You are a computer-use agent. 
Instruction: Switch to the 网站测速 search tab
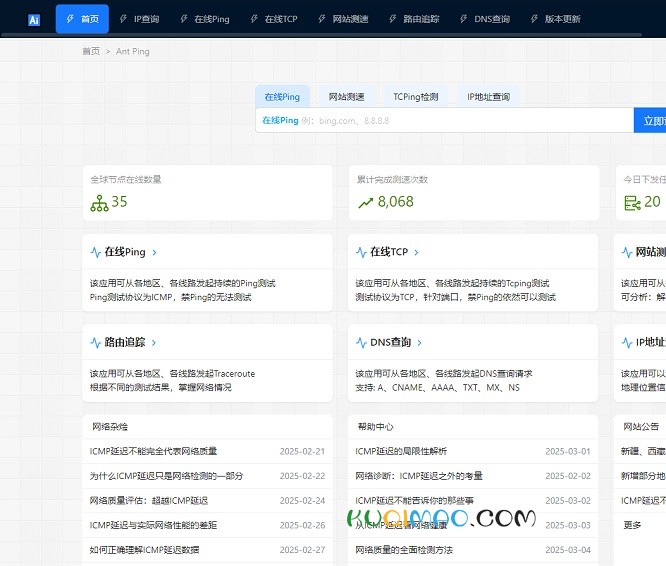346,97
